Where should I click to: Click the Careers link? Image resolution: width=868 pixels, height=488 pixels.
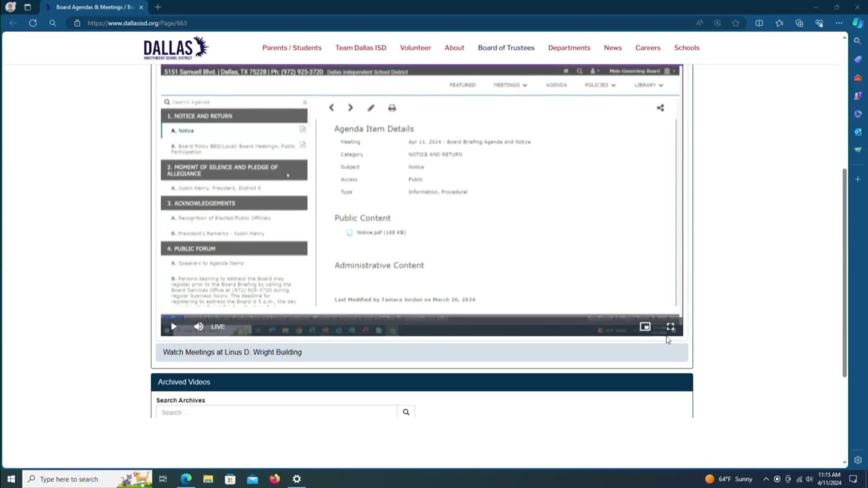pyautogui.click(x=647, y=48)
